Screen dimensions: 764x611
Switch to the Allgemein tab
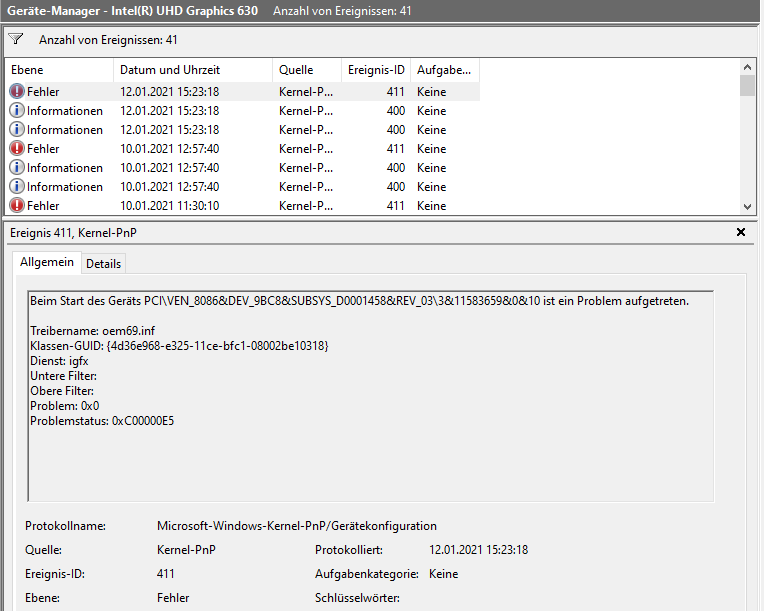[x=47, y=262]
